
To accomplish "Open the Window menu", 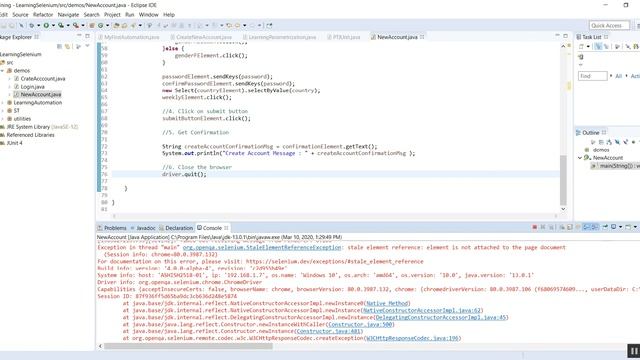I will 149,15.
